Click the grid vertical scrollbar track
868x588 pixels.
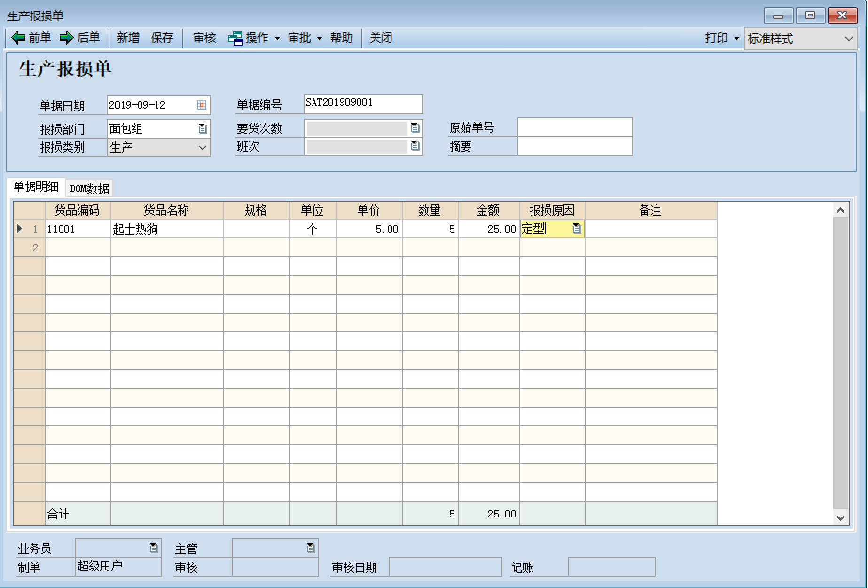point(840,363)
